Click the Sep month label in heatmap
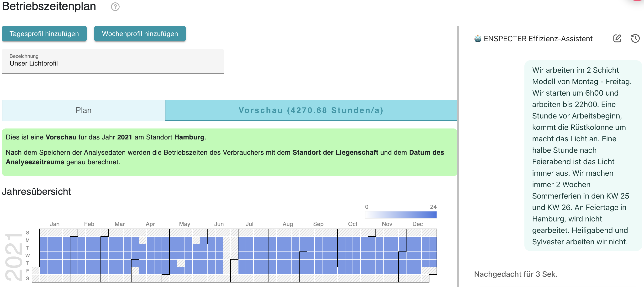This screenshot has width=644, height=287. 318,224
